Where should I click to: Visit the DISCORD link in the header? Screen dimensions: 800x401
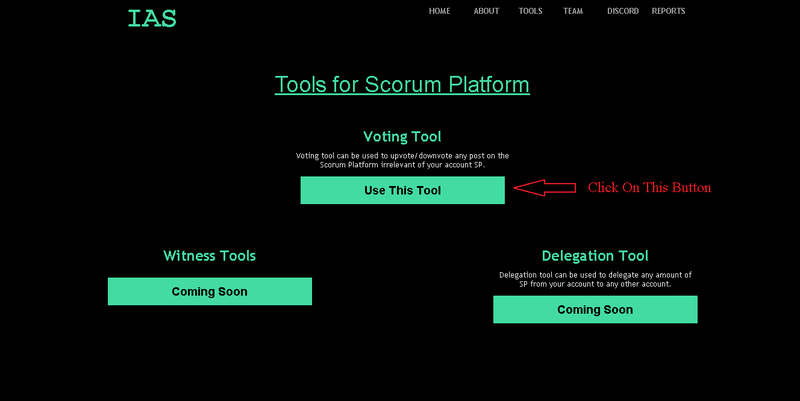(623, 11)
